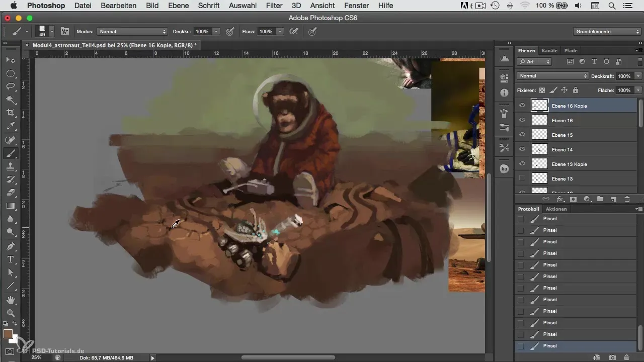Viewport: 644px width, 362px height.
Task: Open the Apple menu
Action: click(x=14, y=6)
